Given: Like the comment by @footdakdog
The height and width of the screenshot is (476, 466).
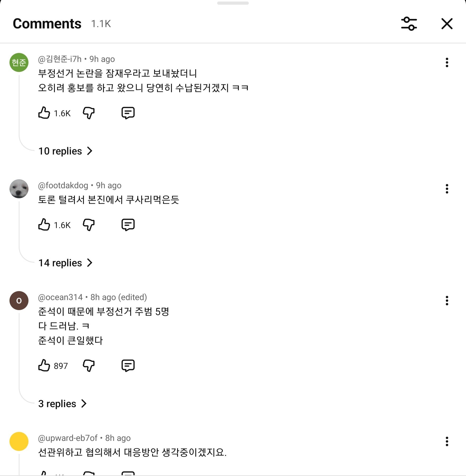Looking at the screenshot, I should pyautogui.click(x=44, y=225).
